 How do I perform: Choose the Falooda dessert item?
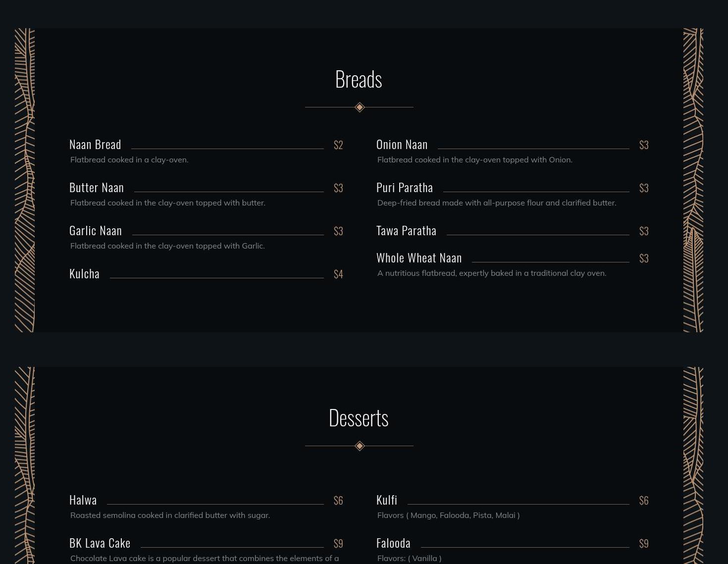(x=393, y=543)
